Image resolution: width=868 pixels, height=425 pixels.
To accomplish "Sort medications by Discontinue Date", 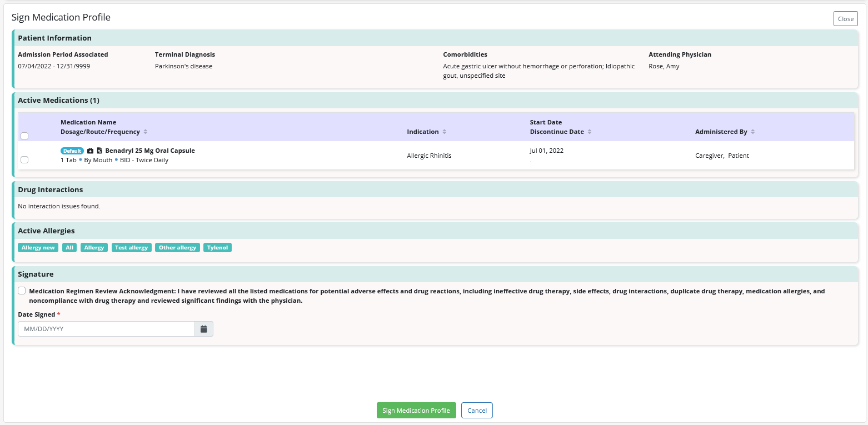I will [591, 132].
